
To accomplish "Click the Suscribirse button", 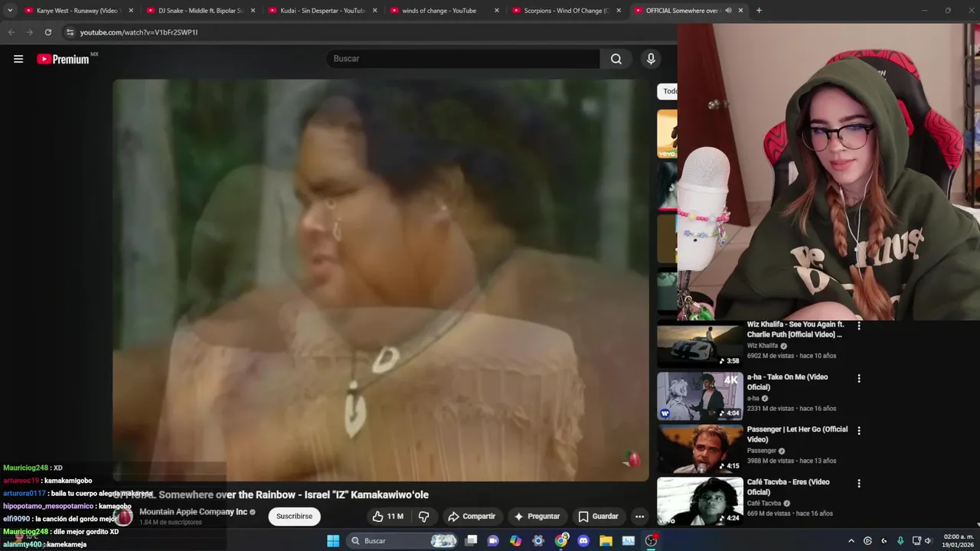I will [x=295, y=517].
